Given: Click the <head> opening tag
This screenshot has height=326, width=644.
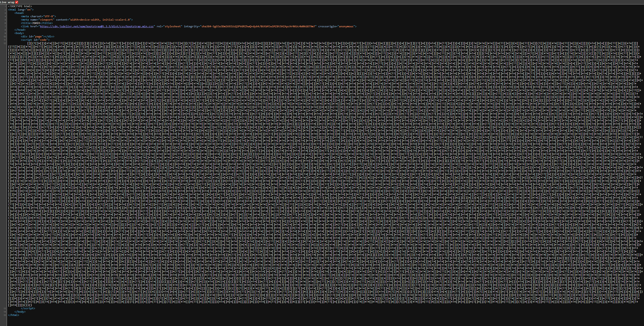Looking at the screenshot, I should coord(19,13).
